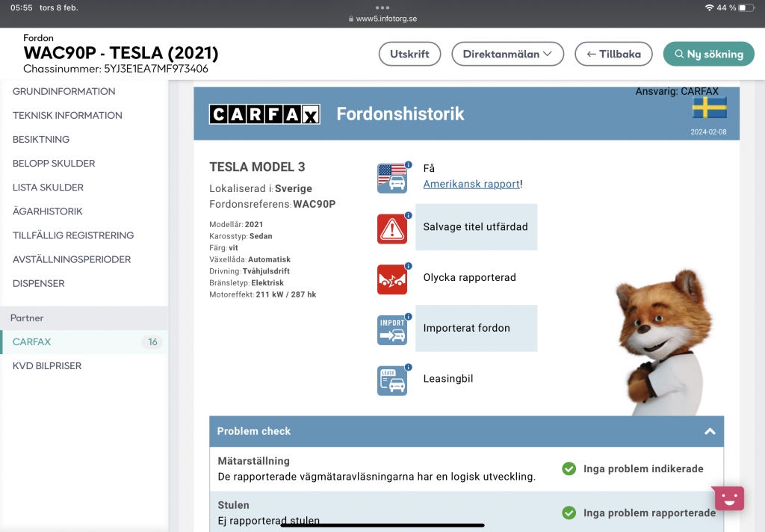Viewport: 765px width, 532px height.
Task: View ÄGARHISTORIK
Action: [x=47, y=211]
